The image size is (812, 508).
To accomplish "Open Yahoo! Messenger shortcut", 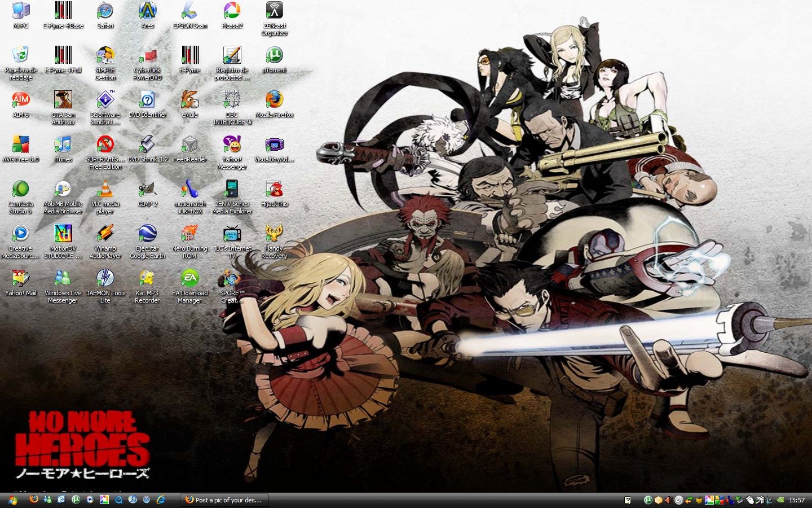I will [x=232, y=152].
